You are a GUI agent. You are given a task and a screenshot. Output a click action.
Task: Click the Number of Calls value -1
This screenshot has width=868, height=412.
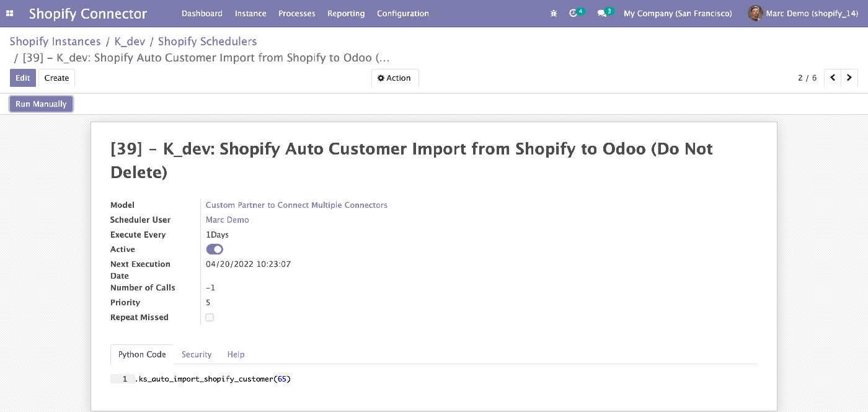click(211, 288)
